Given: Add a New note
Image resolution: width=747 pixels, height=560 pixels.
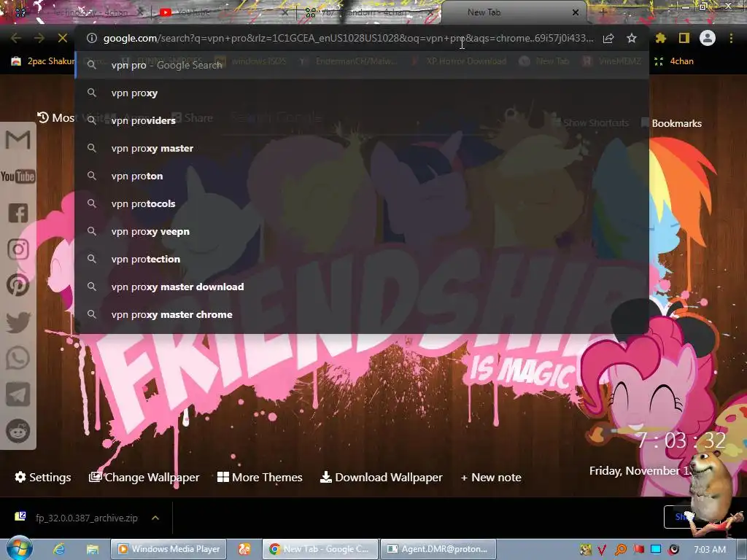Looking at the screenshot, I should coord(491,477).
